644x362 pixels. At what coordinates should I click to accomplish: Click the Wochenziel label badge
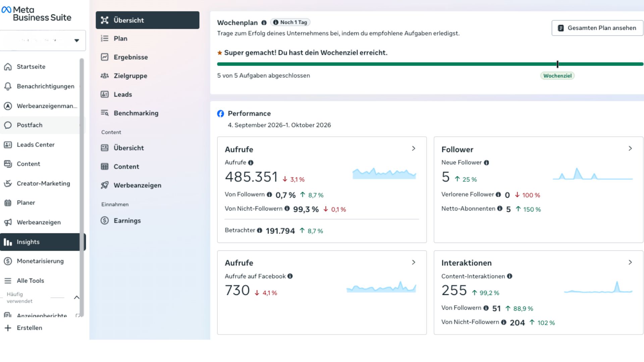pos(557,76)
